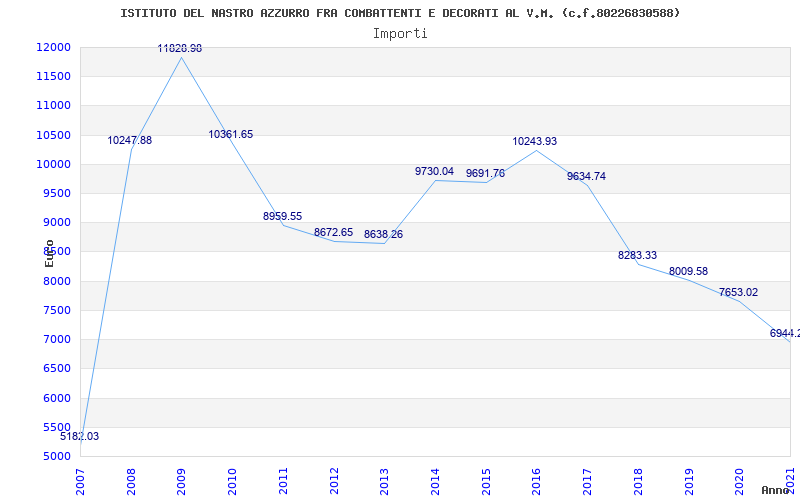Click the y-axis value 12000

click(x=53, y=47)
